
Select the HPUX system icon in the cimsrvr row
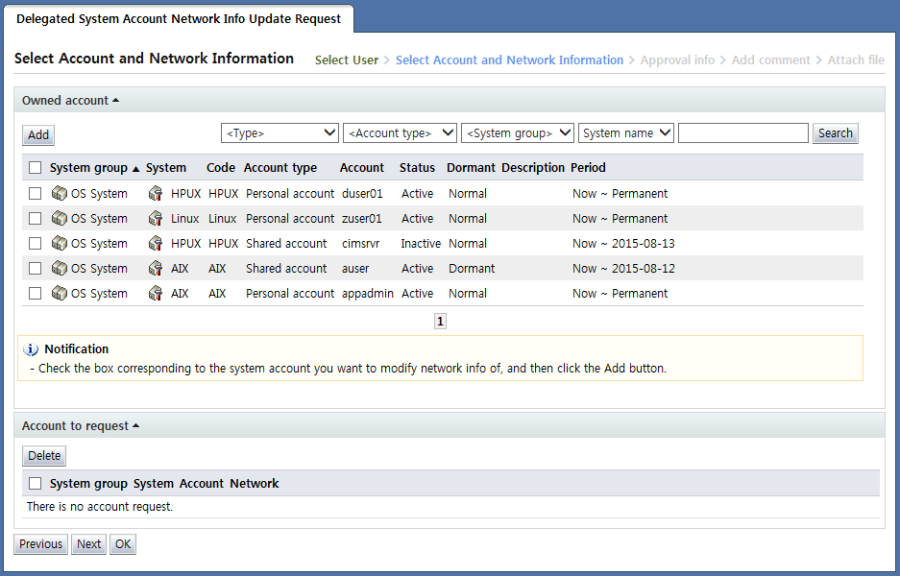pos(156,243)
